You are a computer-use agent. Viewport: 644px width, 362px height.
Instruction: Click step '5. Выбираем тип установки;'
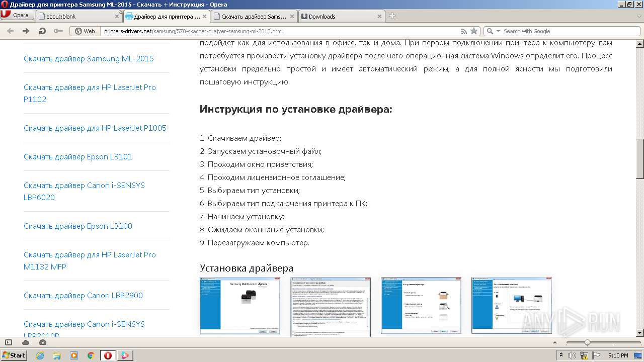[x=250, y=191]
